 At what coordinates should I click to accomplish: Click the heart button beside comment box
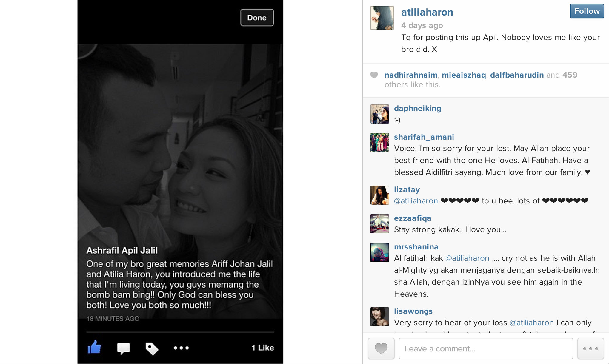381,348
